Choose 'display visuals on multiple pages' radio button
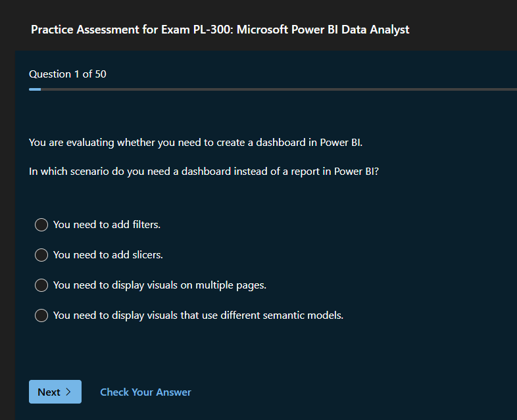The height and width of the screenshot is (420, 517). click(41, 285)
